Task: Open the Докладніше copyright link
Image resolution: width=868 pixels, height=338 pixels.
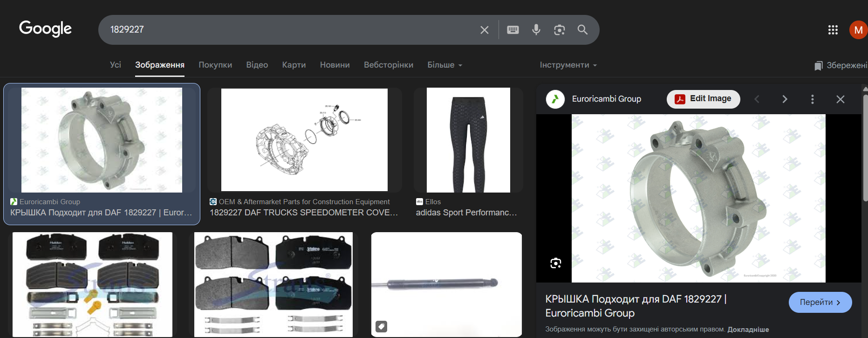Action: tap(748, 330)
